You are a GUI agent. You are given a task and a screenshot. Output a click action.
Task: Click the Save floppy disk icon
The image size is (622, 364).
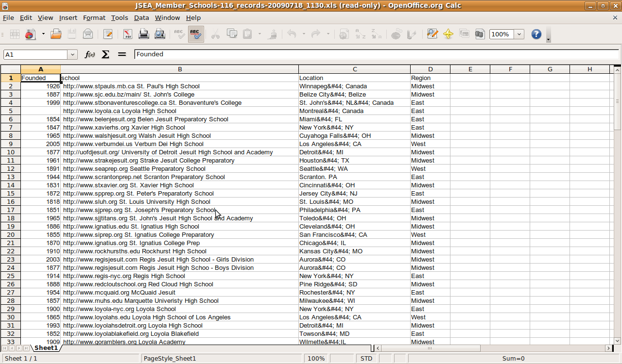pyautogui.click(x=72, y=34)
